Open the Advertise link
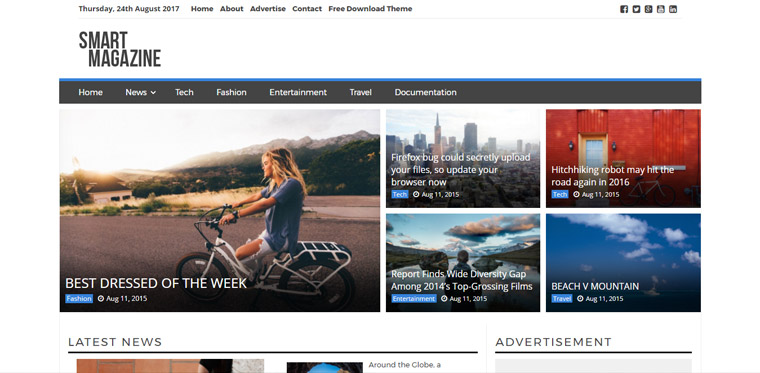This screenshot has height=373, width=760. point(268,9)
